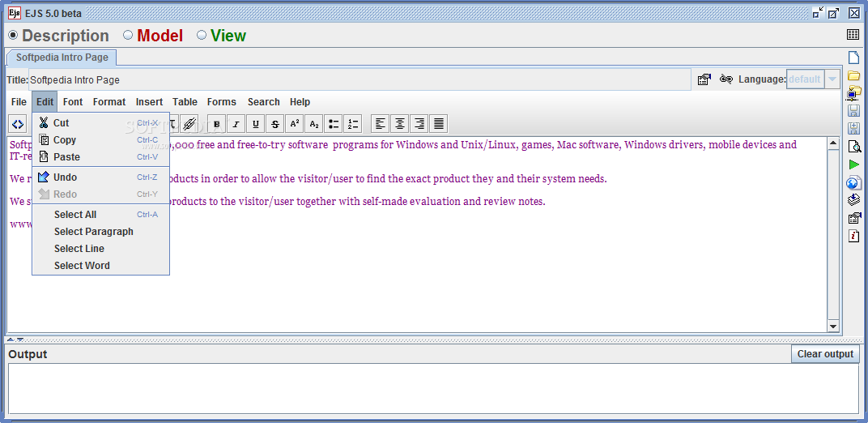The width and height of the screenshot is (868, 423).
Task: Choose Cut from Edit menu
Action: 100,123
